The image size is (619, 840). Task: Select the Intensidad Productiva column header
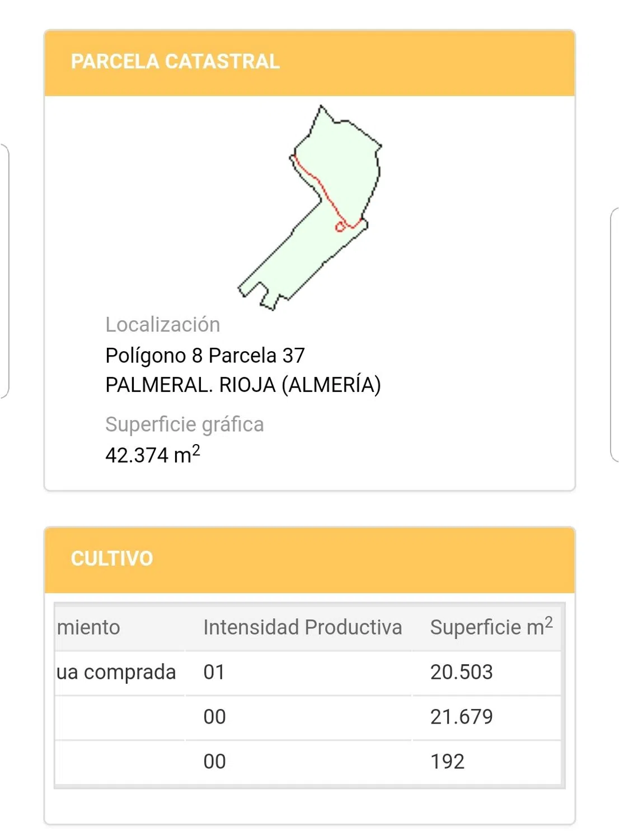pos(302,627)
